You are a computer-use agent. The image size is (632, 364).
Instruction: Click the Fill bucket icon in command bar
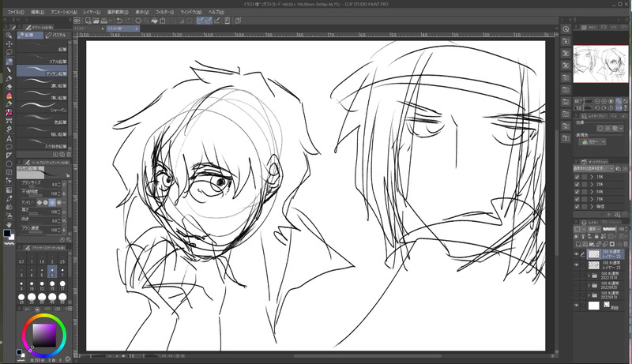(x=154, y=21)
